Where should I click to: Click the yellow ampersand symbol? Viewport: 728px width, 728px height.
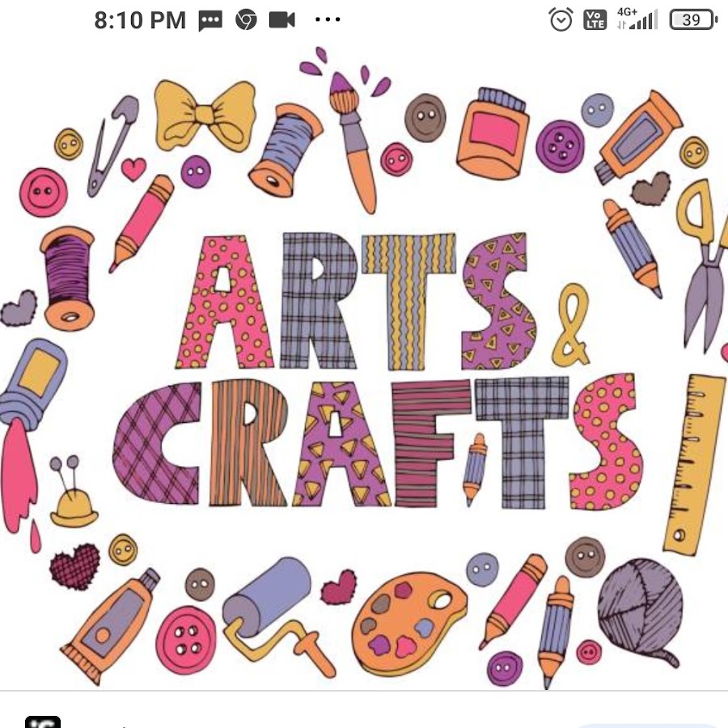coord(572,325)
